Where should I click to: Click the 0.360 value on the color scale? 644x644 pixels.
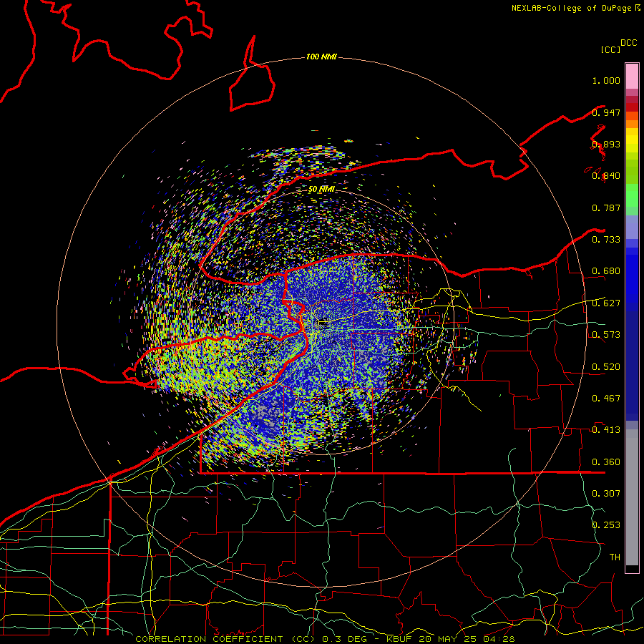pyautogui.click(x=606, y=462)
